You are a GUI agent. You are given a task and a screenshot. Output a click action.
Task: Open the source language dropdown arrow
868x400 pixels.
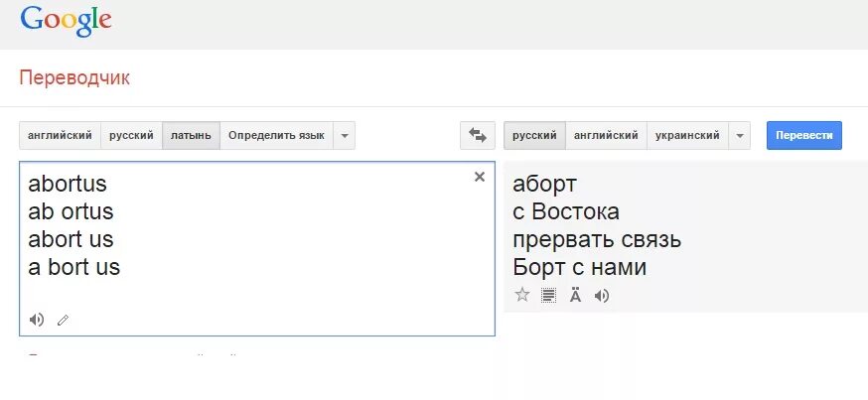coord(344,135)
